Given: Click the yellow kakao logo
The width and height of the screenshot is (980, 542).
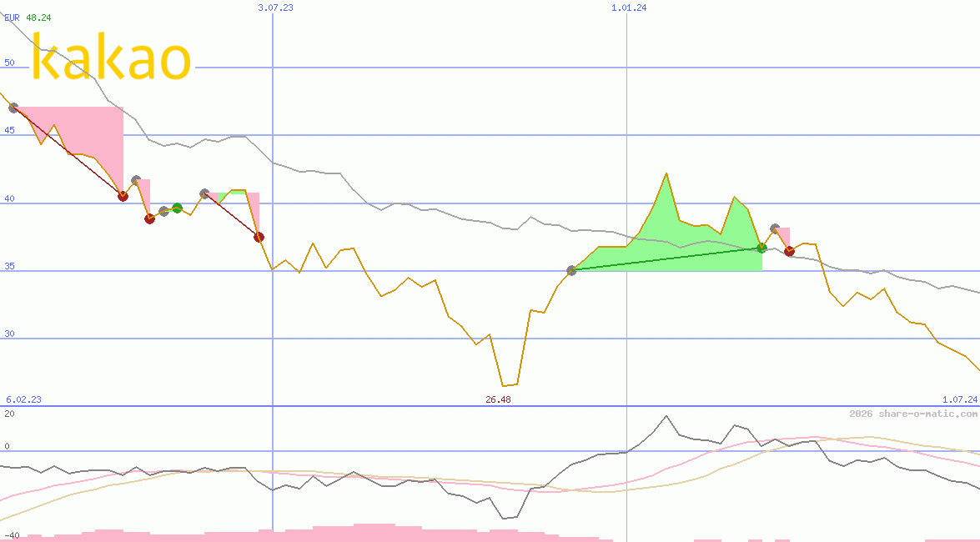Looking at the screenshot, I should coord(112,58).
